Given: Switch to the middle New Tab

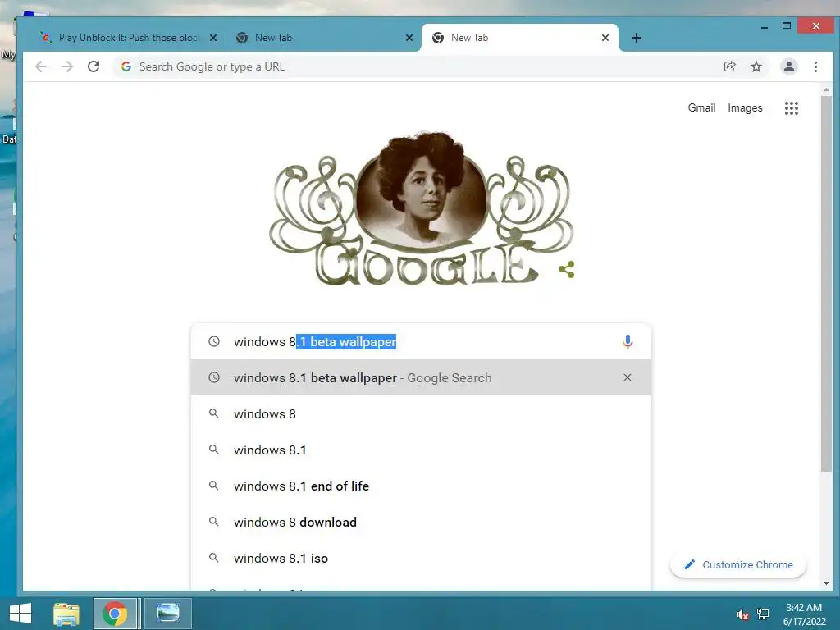Looking at the screenshot, I should [321, 38].
